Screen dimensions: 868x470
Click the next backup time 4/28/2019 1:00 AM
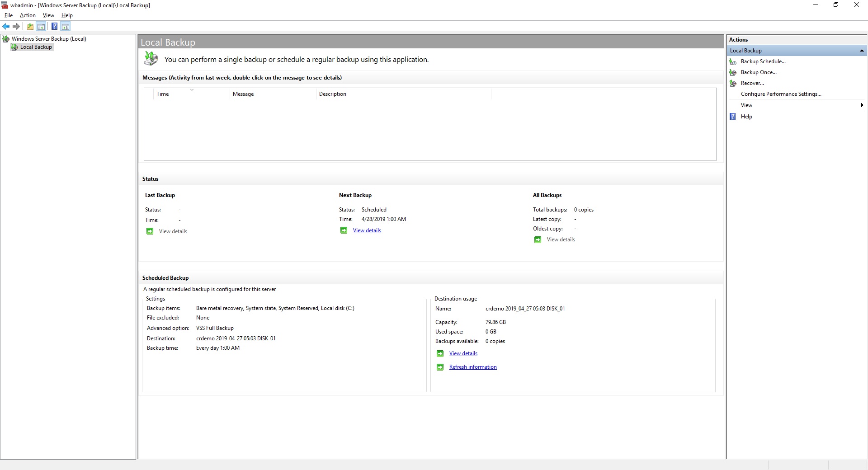point(383,219)
